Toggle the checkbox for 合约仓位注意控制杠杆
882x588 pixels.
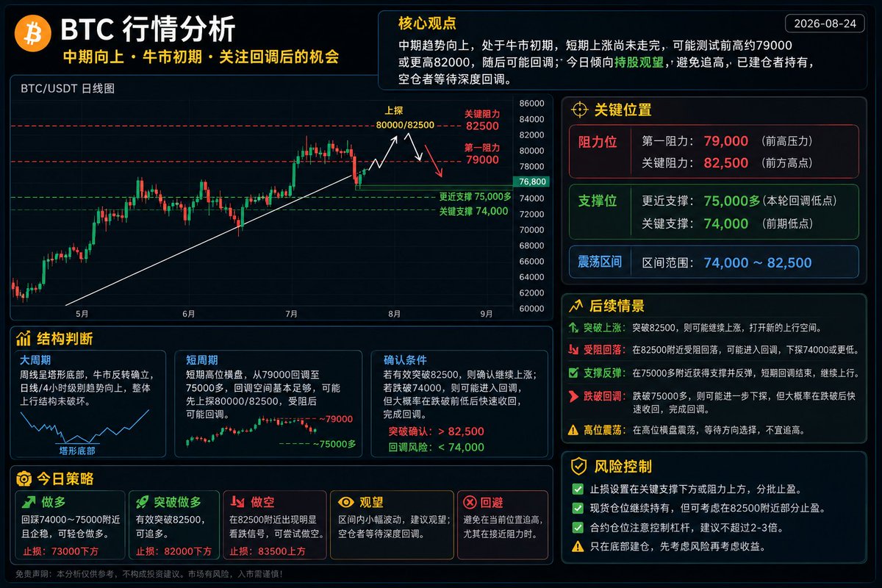[578, 527]
